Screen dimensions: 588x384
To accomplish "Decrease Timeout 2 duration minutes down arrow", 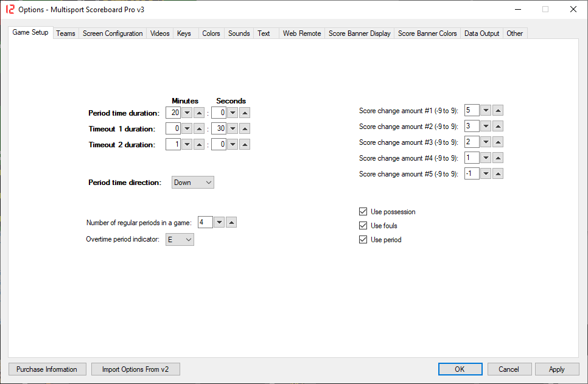I will (187, 144).
